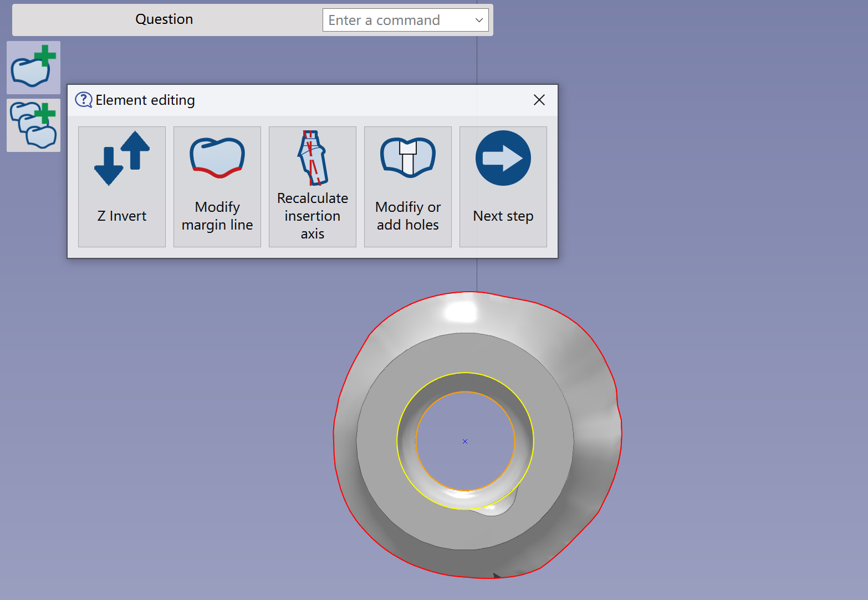Click the blue center cross marker
Screen dimensions: 868x600
tap(465, 441)
